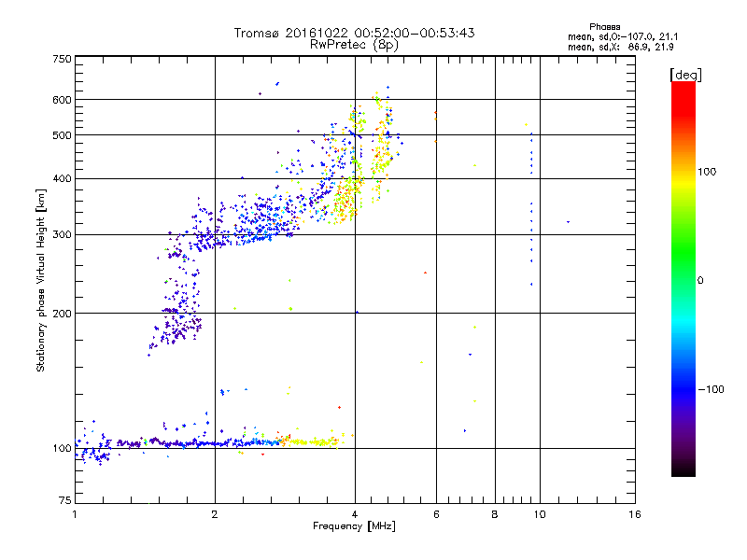Image resolution: width=747 pixels, height=560 pixels.
Task: Click the 'RwPretec (8p)' subtitle
Action: (x=354, y=45)
